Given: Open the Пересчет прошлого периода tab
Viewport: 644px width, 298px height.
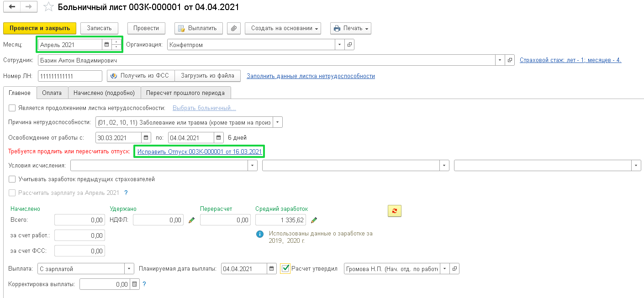Looking at the screenshot, I should (185, 93).
